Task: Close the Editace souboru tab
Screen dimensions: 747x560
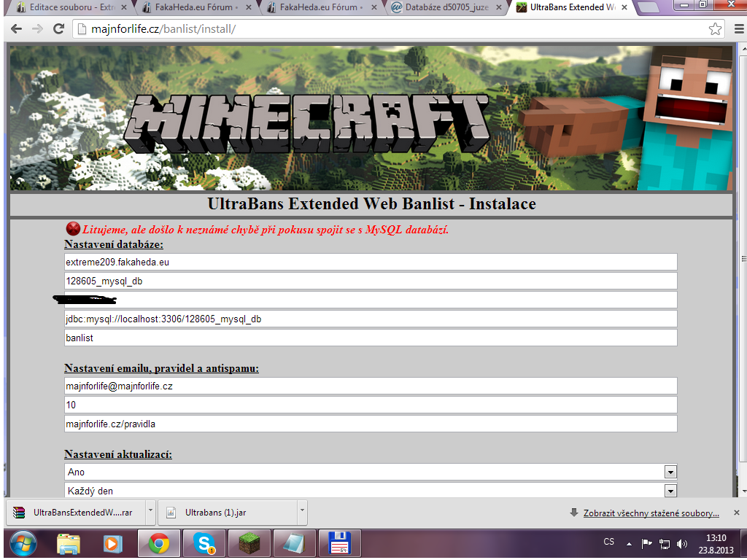Action: (x=124, y=7)
